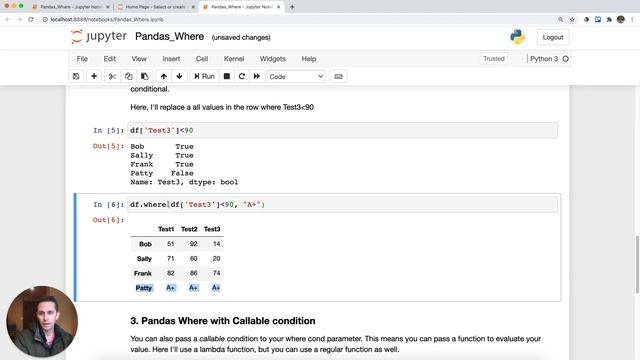The image size is (640, 360).
Task: Open the Edit menu
Action: pyautogui.click(x=109, y=59)
